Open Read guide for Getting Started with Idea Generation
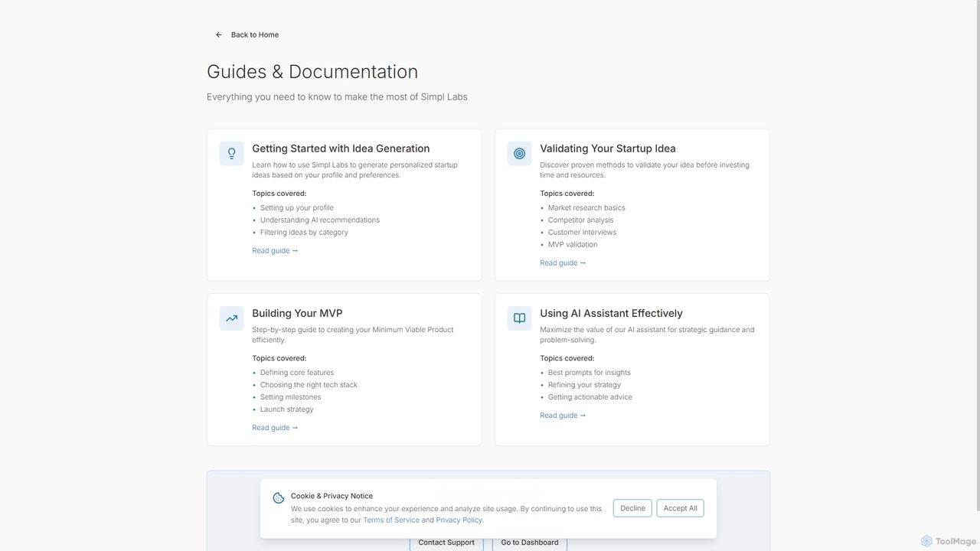Image resolution: width=980 pixels, height=551 pixels. 275,251
